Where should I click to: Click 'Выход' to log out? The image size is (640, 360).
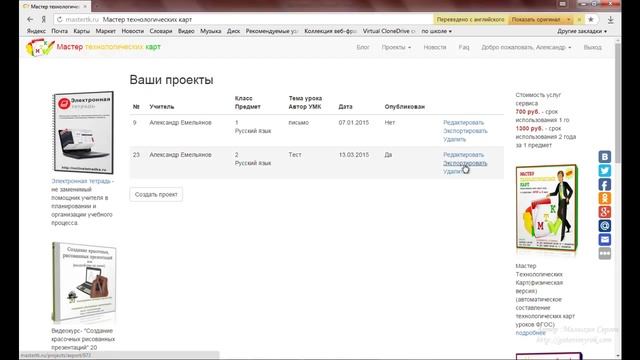592,47
